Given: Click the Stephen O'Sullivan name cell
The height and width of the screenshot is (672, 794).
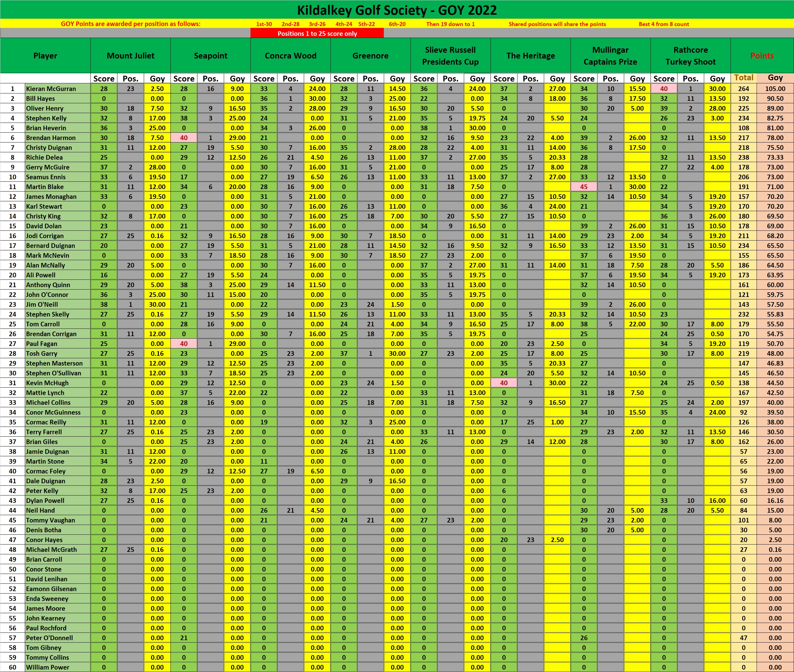Looking at the screenshot, I should tap(58, 373).
